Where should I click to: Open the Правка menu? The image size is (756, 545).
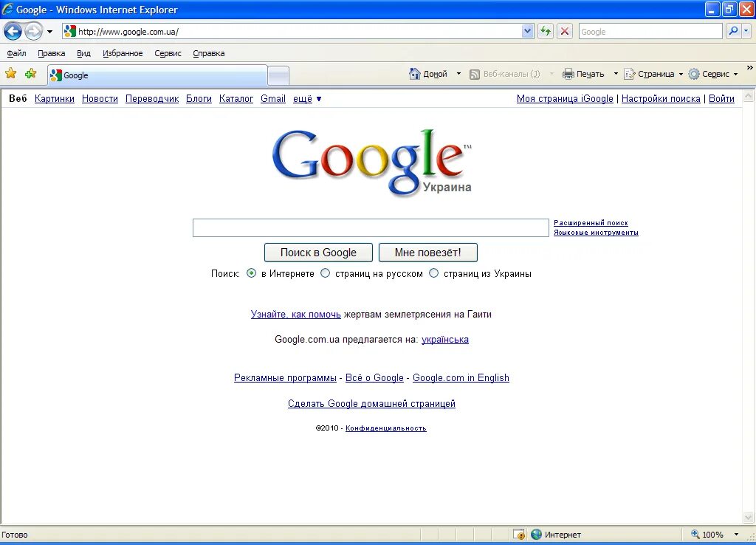[x=52, y=53]
